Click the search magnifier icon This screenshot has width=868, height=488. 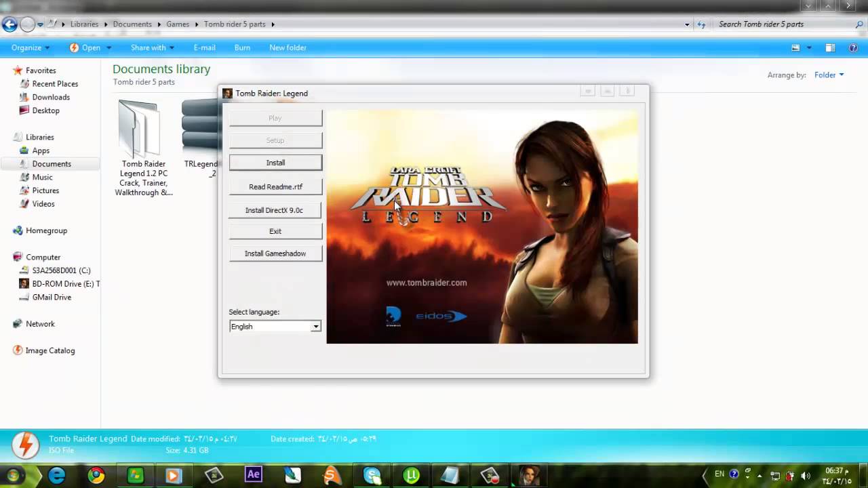click(859, 24)
